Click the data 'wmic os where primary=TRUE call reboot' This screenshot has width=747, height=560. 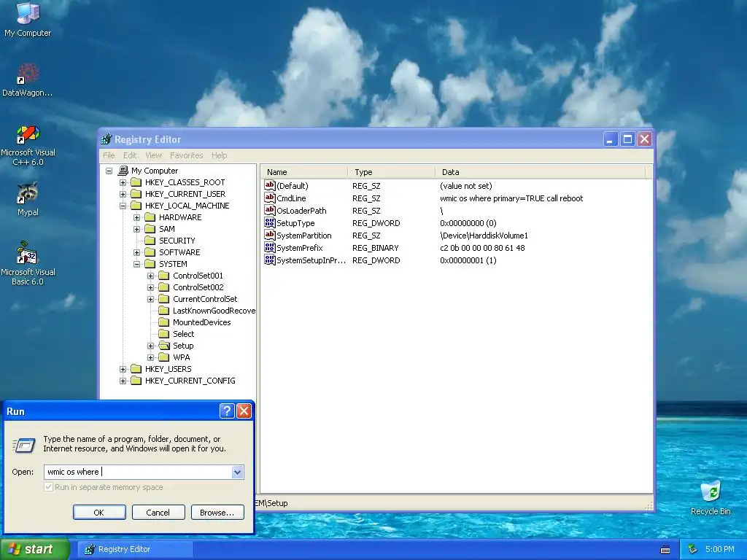[x=511, y=198]
